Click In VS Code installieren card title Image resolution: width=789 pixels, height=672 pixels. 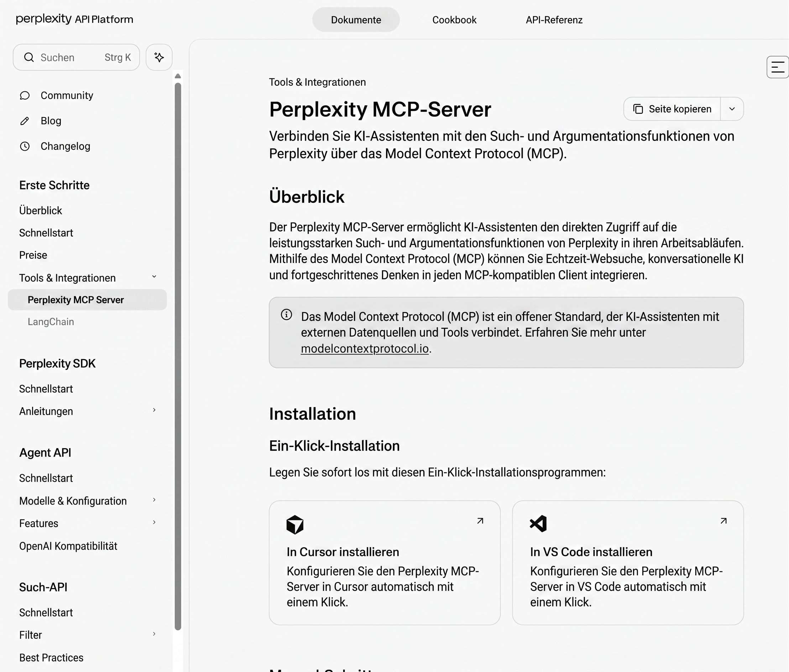click(591, 552)
